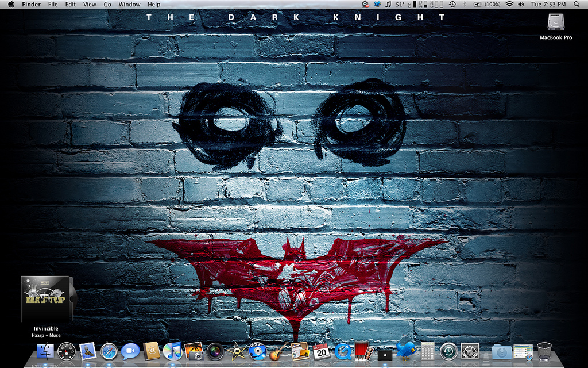Screen dimensions: 588x368
Task: Open the View menu
Action: (90, 5)
